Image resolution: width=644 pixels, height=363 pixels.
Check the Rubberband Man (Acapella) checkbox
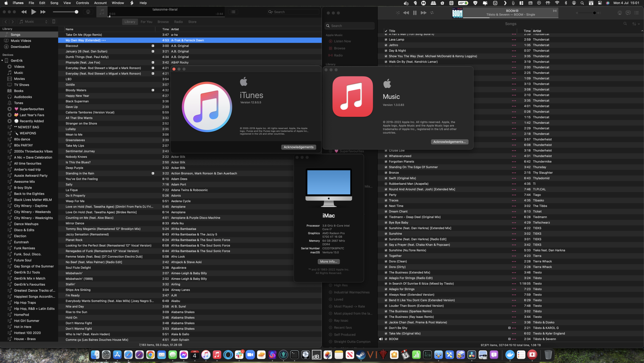point(386,184)
